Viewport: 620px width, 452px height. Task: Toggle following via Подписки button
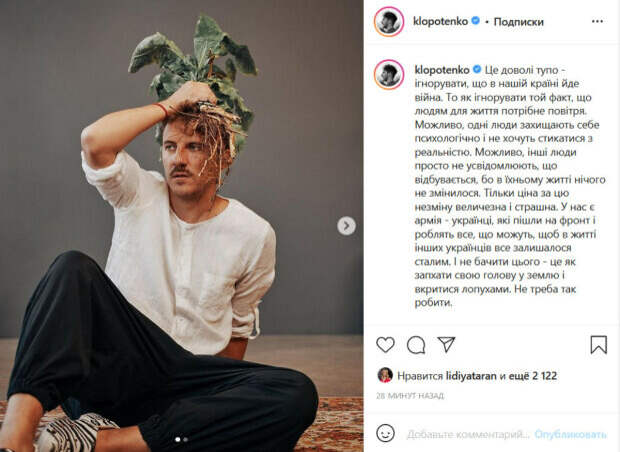(x=518, y=22)
